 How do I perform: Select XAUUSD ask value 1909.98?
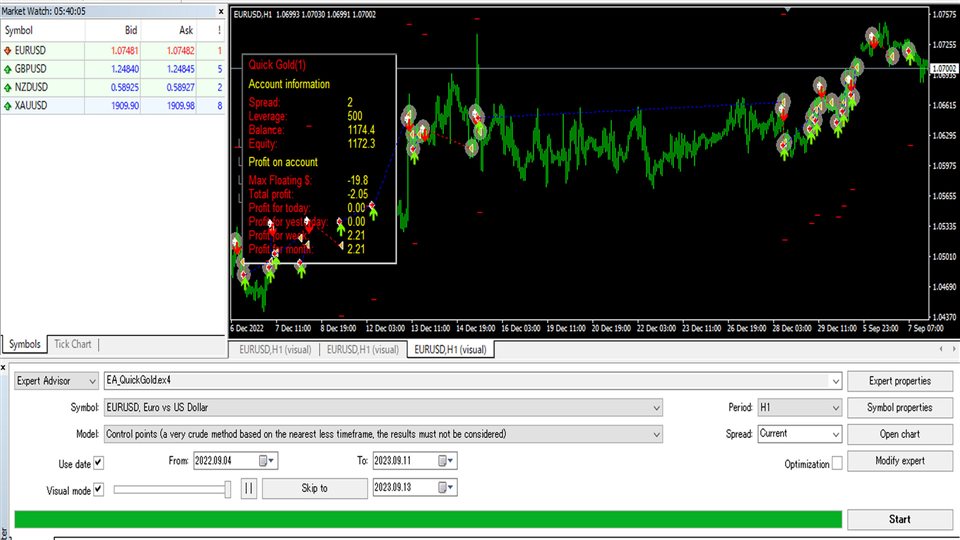pyautogui.click(x=181, y=106)
